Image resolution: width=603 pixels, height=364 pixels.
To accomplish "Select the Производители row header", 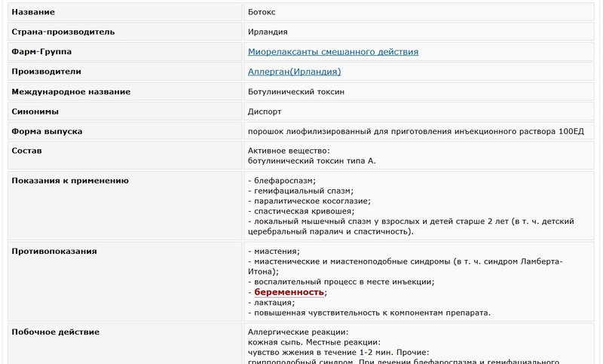I will click(47, 72).
